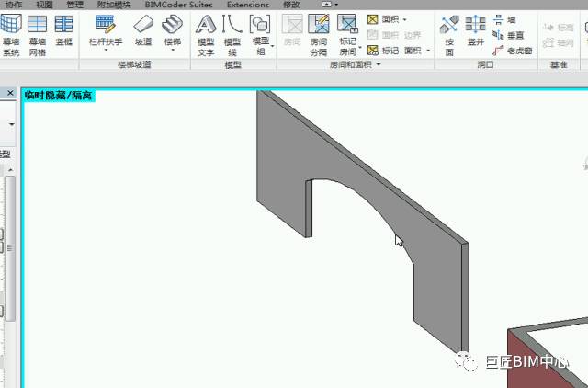Expand the Stair (楼梯) dropdown arrow

coord(173,50)
